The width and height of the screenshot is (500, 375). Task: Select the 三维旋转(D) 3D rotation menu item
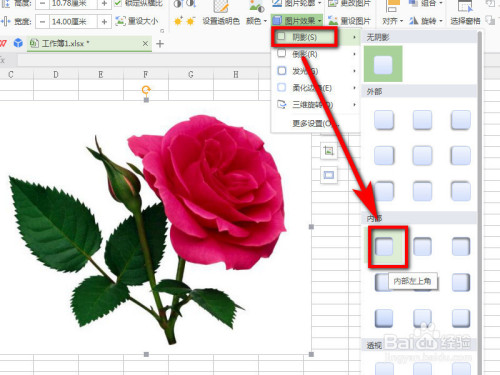[x=316, y=105]
